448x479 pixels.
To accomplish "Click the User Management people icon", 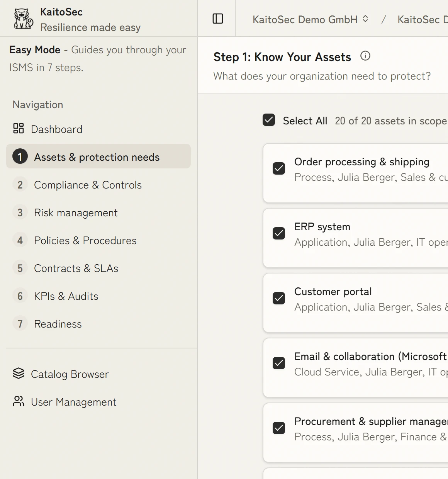I will click(x=19, y=401).
